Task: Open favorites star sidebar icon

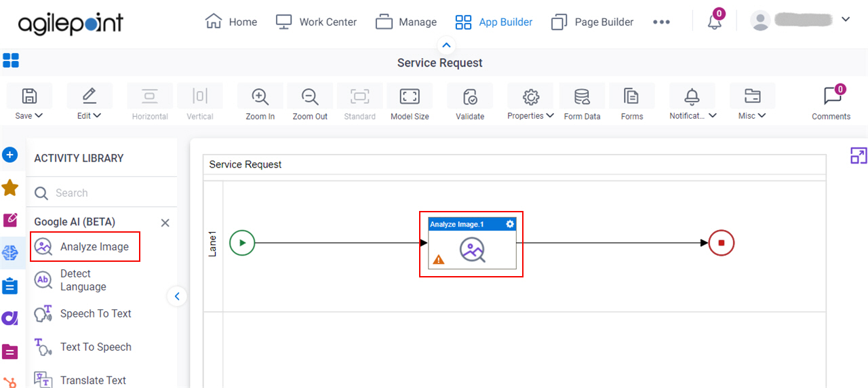Action: (10, 188)
